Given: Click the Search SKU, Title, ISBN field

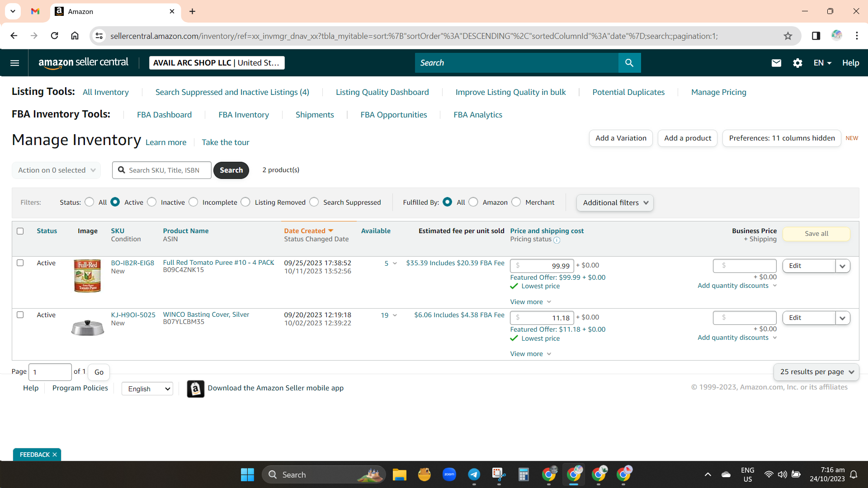Looking at the screenshot, I should 162,170.
